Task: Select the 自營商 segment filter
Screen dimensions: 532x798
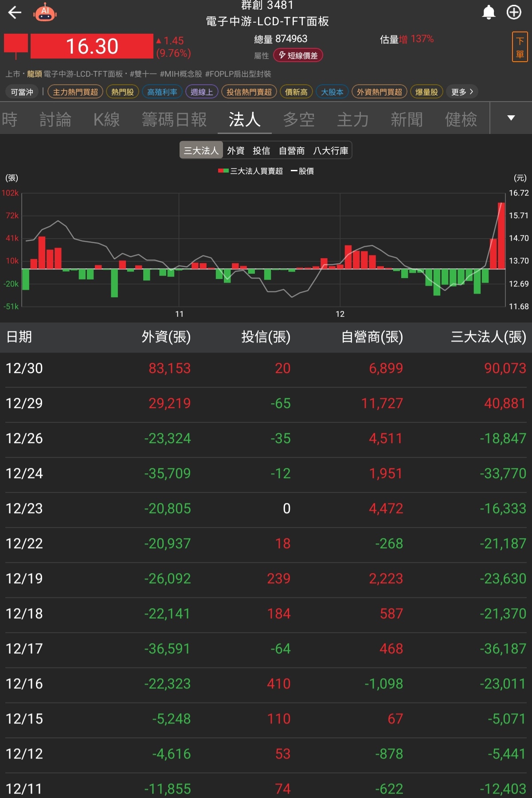Action: [x=291, y=150]
